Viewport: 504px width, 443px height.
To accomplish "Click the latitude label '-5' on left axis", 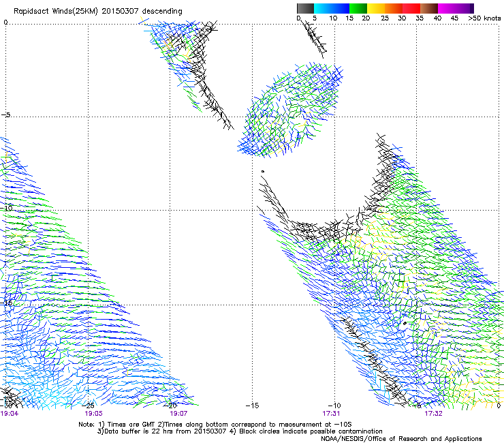I will pyautogui.click(x=6, y=115).
